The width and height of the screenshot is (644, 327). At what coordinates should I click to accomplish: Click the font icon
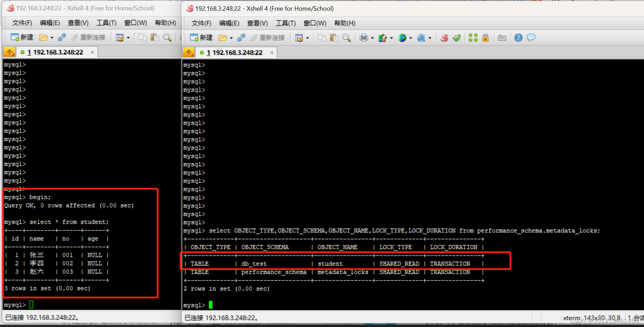421,38
